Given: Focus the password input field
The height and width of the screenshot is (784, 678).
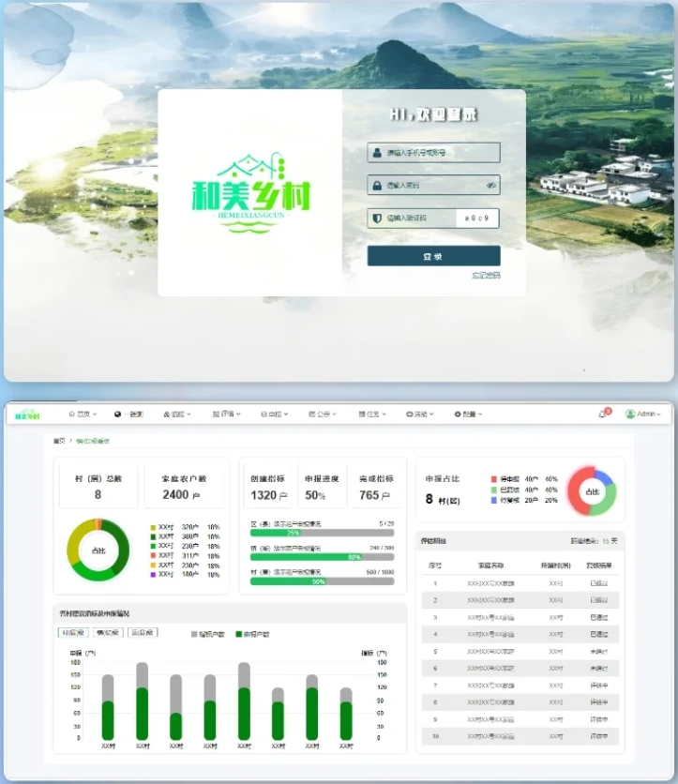Looking at the screenshot, I should click(433, 186).
